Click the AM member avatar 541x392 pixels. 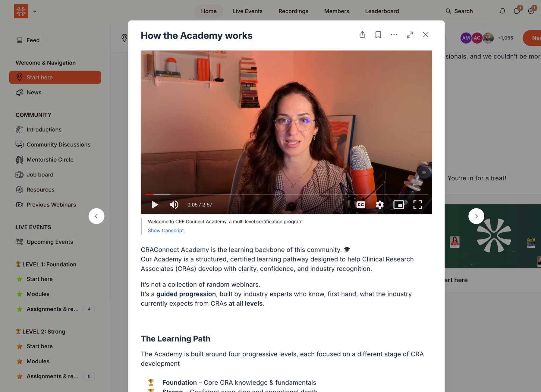pyautogui.click(x=466, y=38)
